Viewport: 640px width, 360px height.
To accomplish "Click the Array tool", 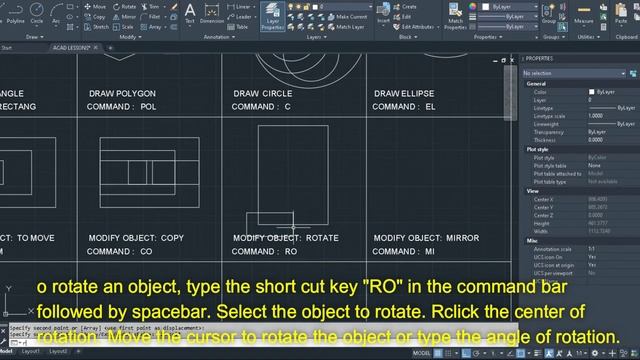I will tap(151, 27).
